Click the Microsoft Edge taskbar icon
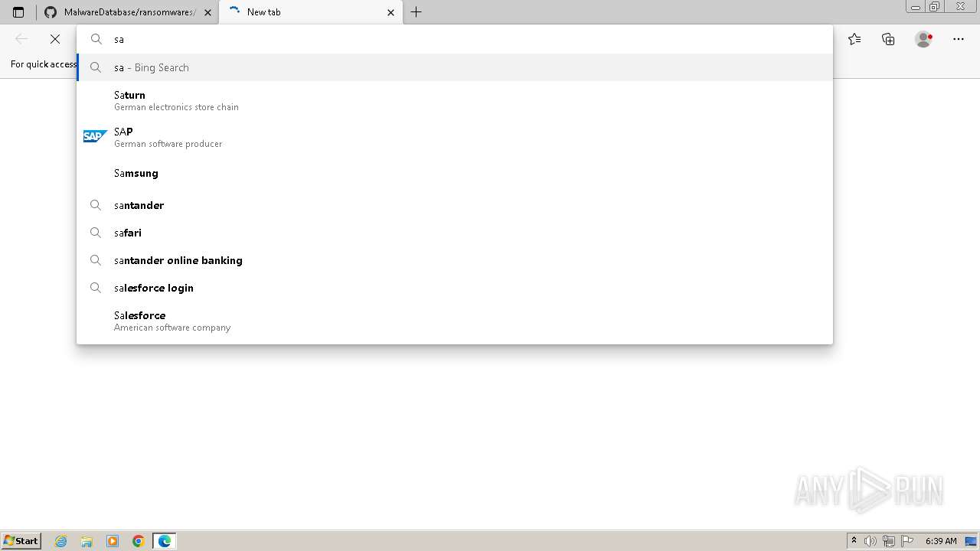980x551 pixels. pyautogui.click(x=165, y=541)
